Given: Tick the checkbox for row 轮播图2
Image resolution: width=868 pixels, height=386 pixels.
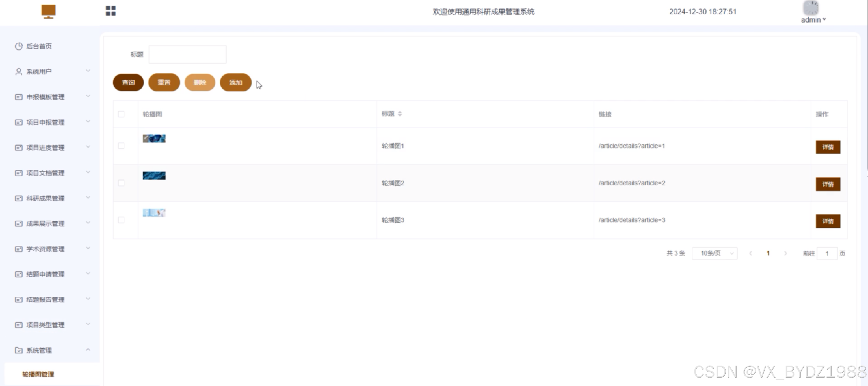Looking at the screenshot, I should tap(121, 183).
